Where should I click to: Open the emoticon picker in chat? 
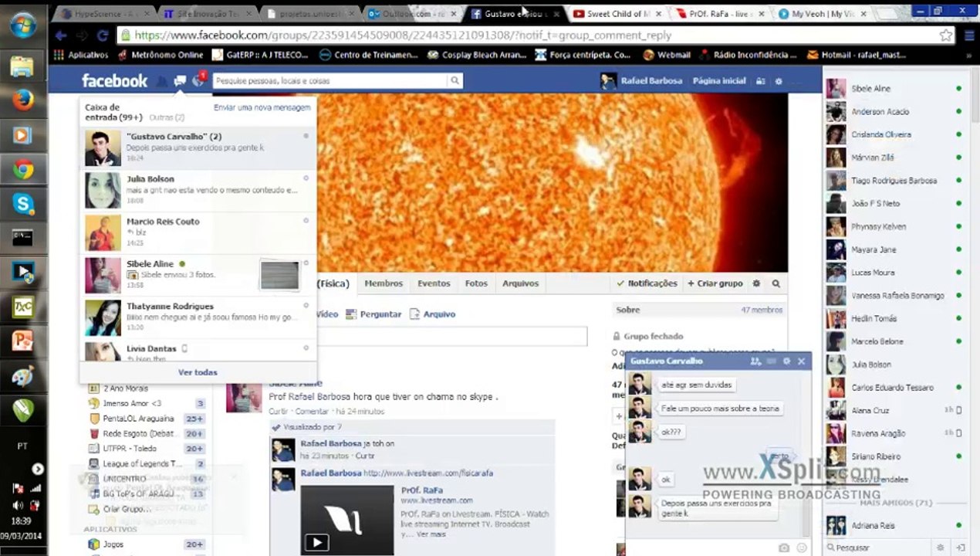(802, 548)
